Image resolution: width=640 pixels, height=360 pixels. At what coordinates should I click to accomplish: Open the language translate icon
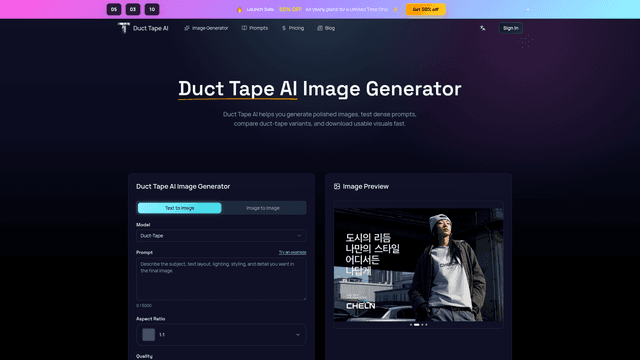pos(483,28)
